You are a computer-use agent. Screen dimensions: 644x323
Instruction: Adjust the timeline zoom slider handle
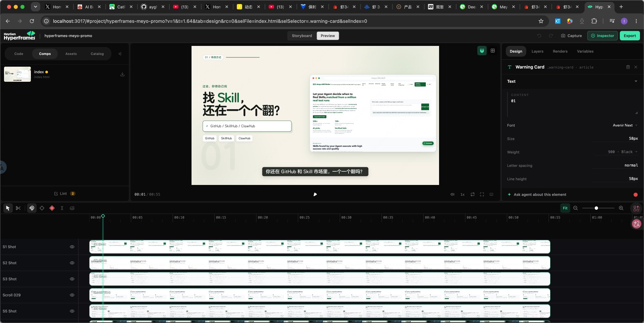(x=596, y=208)
